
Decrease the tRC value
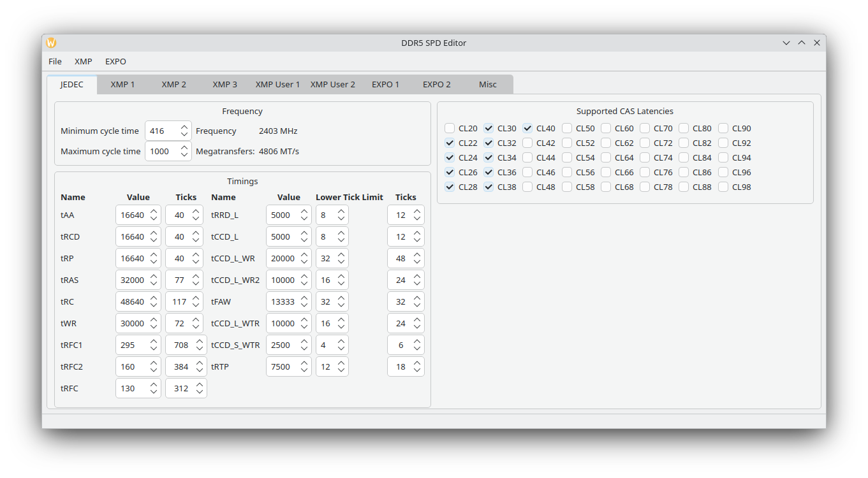point(154,305)
